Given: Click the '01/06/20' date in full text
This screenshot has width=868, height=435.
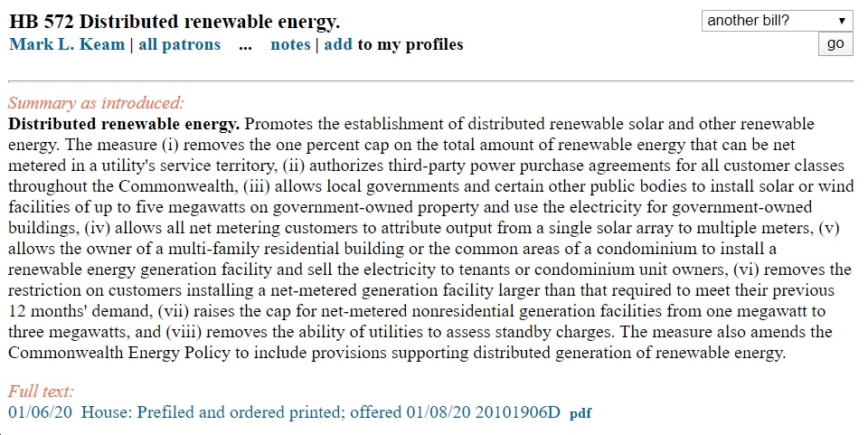Looking at the screenshot, I should point(40,412).
